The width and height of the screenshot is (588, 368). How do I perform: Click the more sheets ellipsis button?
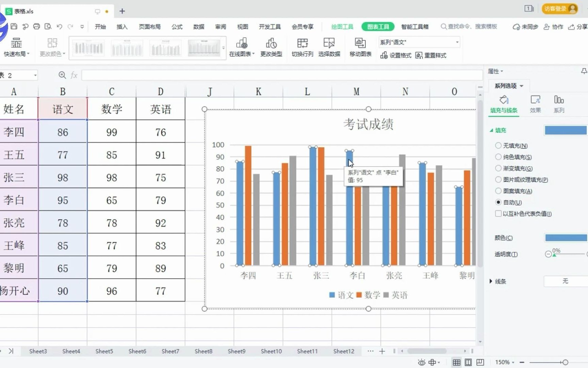pos(371,351)
